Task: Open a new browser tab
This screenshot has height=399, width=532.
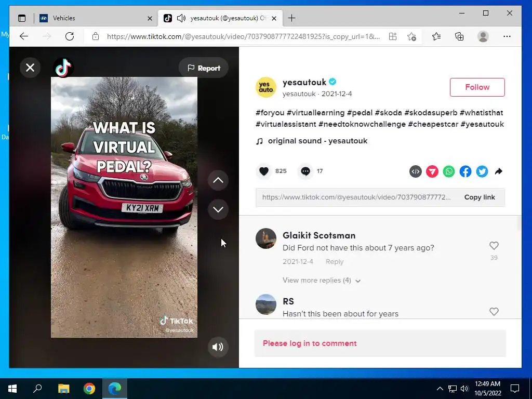Action: coord(291,18)
